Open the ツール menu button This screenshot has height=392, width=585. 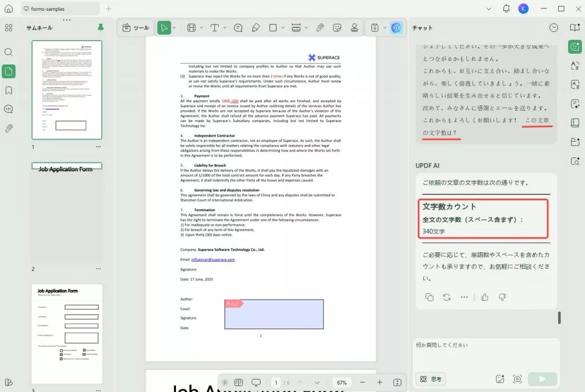pos(136,27)
